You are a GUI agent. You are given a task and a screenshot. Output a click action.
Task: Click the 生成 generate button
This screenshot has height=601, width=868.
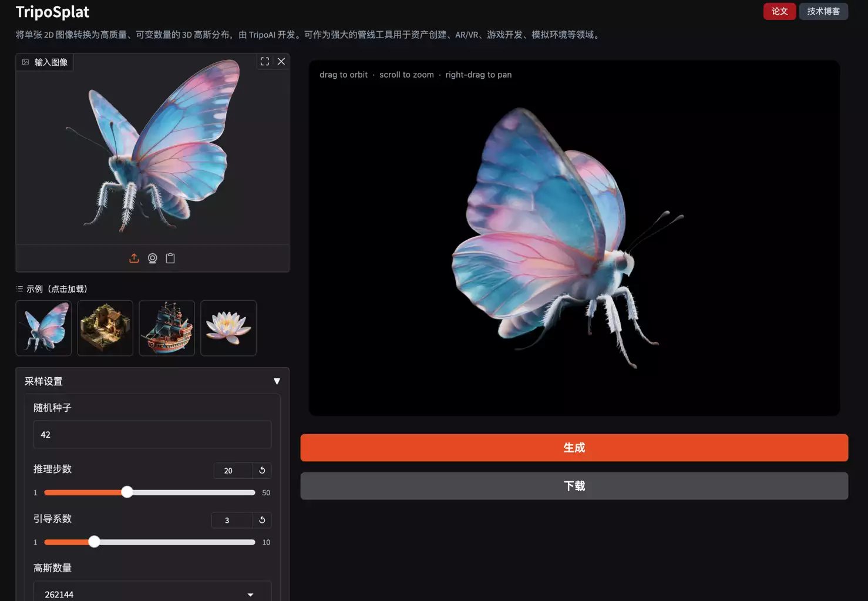point(574,448)
